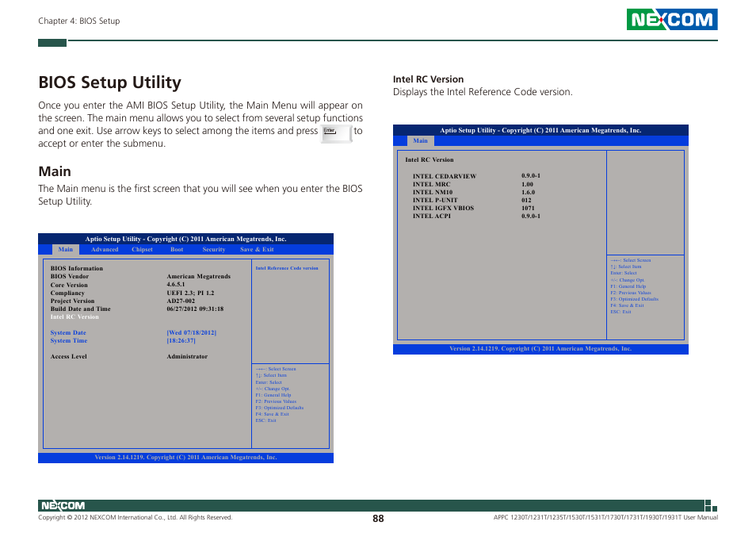This screenshot has width=756, height=533.
Task: Click the page number 88
Action: point(378,519)
